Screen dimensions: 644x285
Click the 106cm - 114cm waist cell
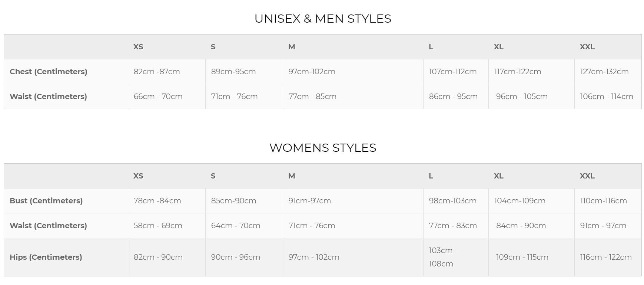pyautogui.click(x=607, y=96)
